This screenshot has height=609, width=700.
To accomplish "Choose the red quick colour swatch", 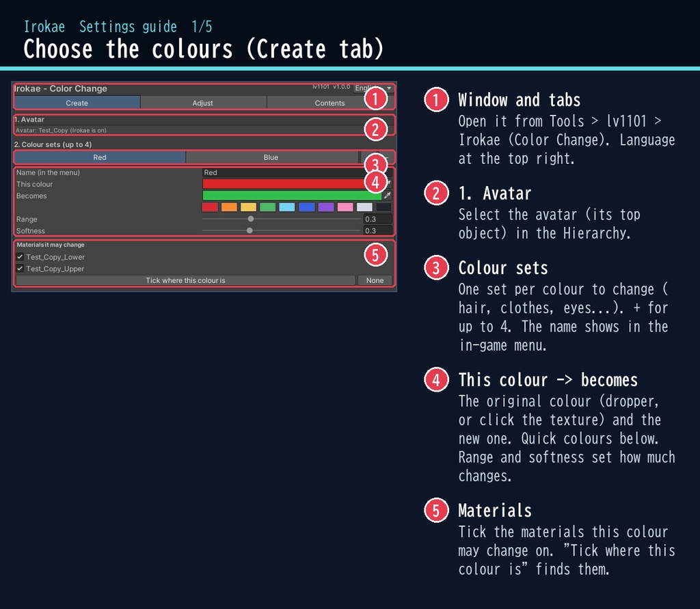I will [210, 207].
